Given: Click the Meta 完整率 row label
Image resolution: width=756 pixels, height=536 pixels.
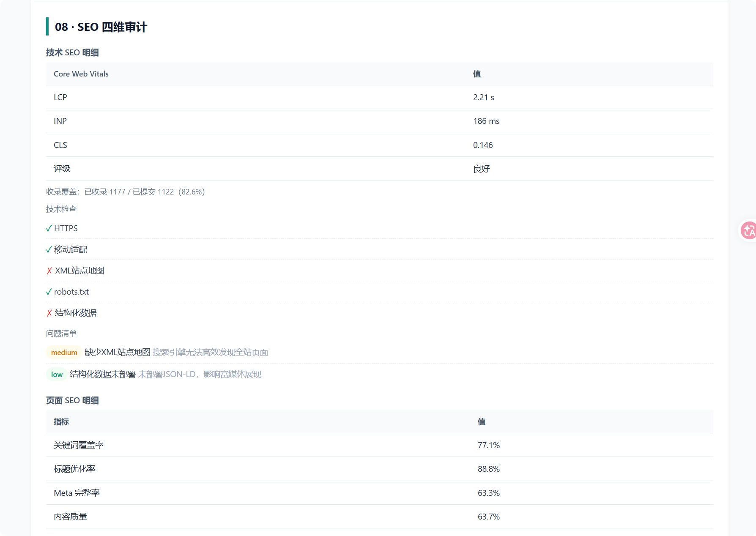Looking at the screenshot, I should click(77, 493).
